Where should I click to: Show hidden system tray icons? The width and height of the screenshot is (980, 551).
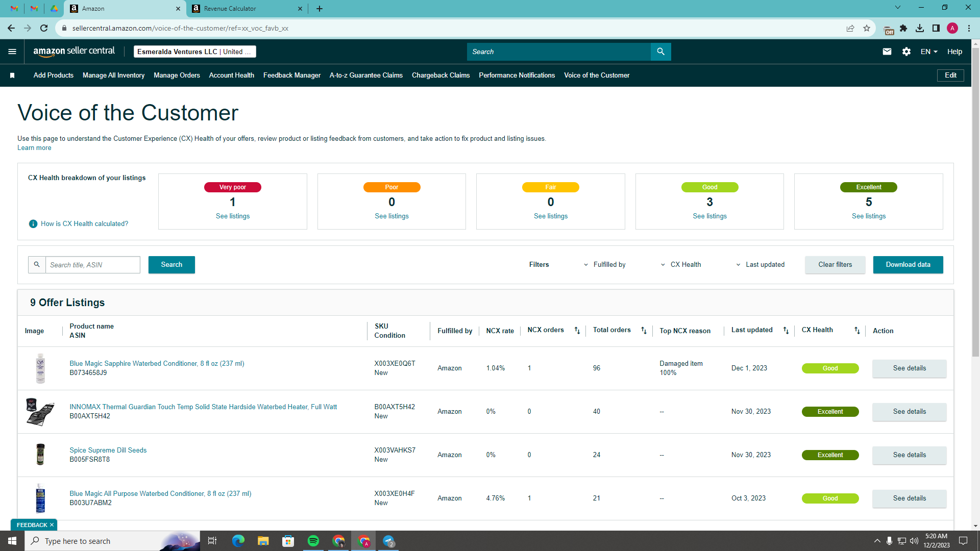coord(877,541)
